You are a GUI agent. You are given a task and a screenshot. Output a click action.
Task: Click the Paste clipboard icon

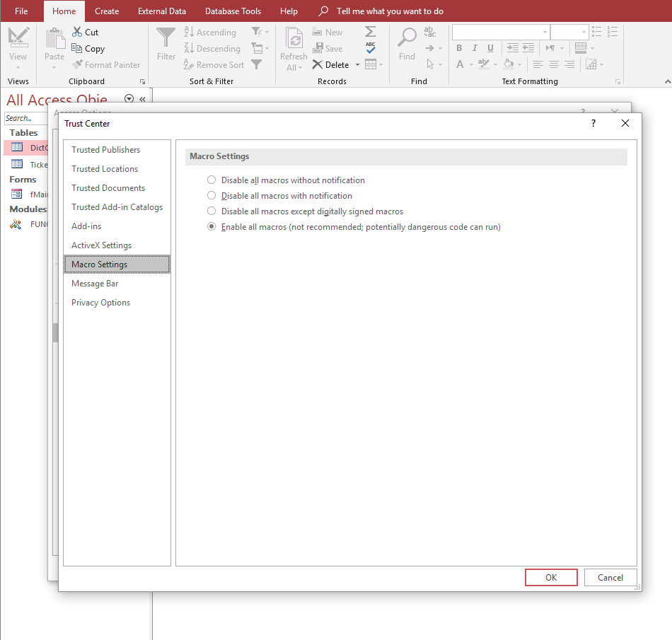(x=55, y=39)
